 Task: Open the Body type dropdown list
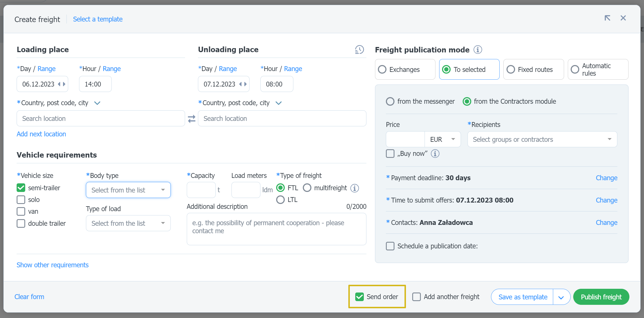coord(128,190)
